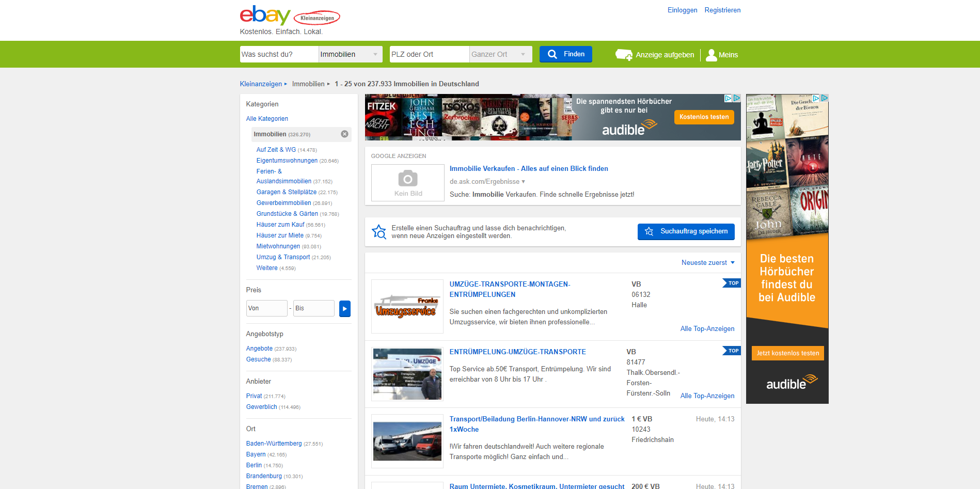This screenshot has width=980, height=489.
Task: Click Alle Top-Anzeigen link in Halle listing
Action: (707, 329)
